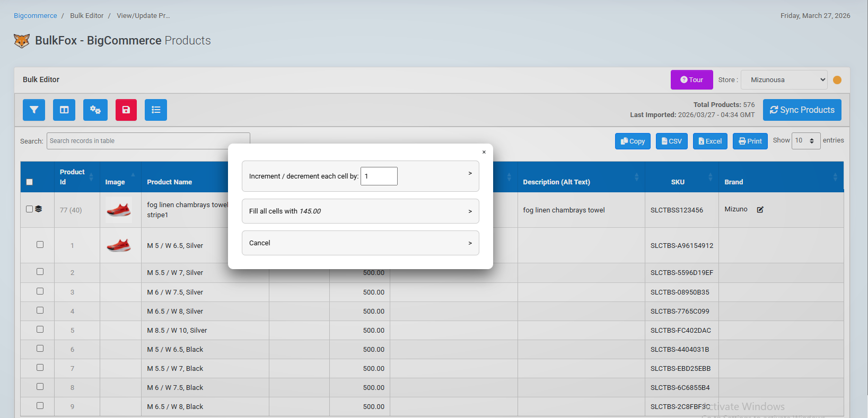
Task: Close the fill dialog with the × icon
Action: coord(484,152)
